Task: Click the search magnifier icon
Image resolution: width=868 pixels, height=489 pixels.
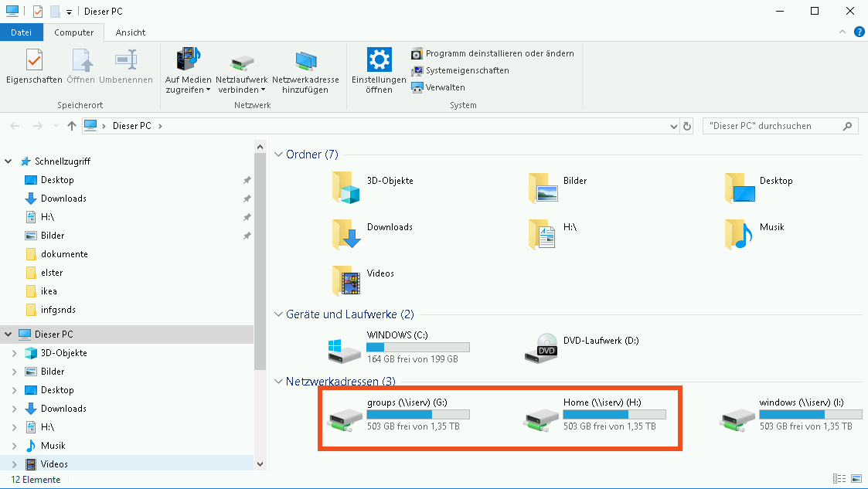Action: tap(847, 126)
